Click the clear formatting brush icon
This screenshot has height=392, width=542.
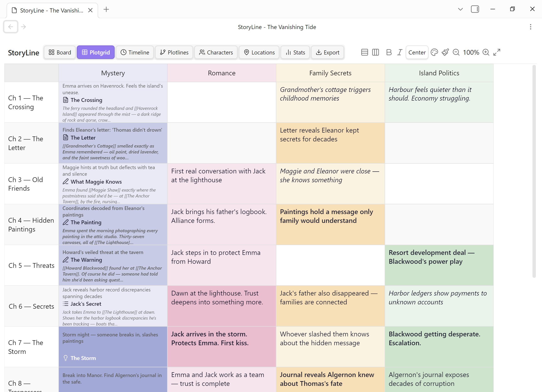point(445,52)
